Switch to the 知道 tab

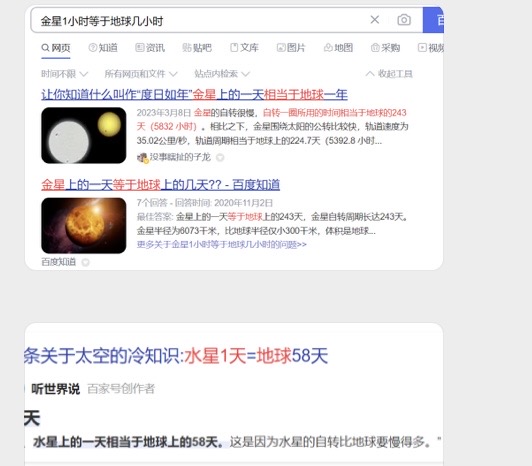coord(103,48)
